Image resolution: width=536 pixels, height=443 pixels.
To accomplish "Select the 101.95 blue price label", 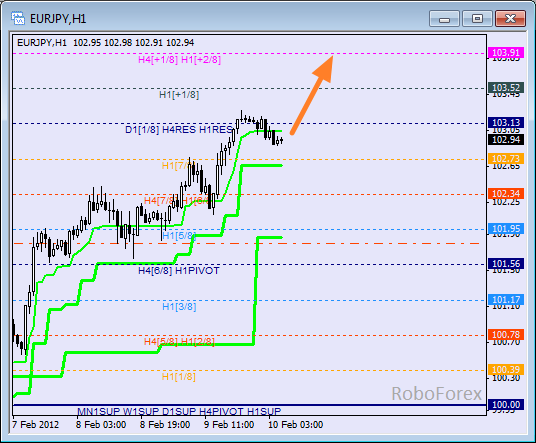I will (x=506, y=229).
